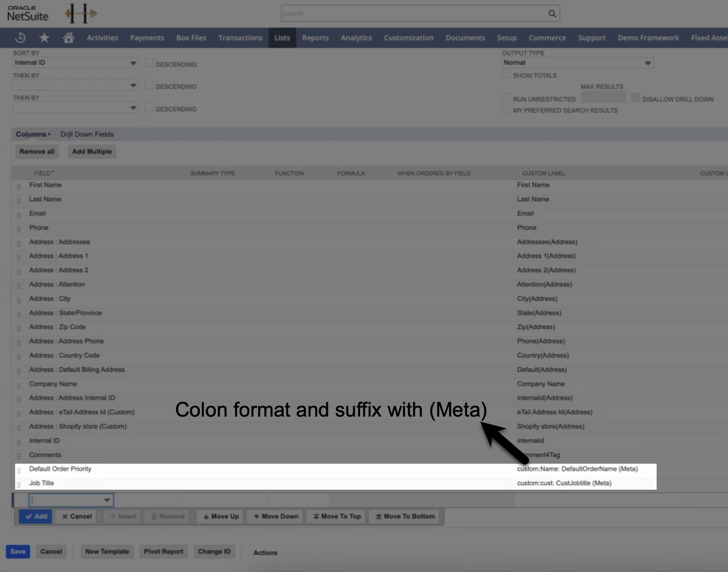The height and width of the screenshot is (572, 728).
Task: Click Pivot Report button
Action: tap(163, 551)
